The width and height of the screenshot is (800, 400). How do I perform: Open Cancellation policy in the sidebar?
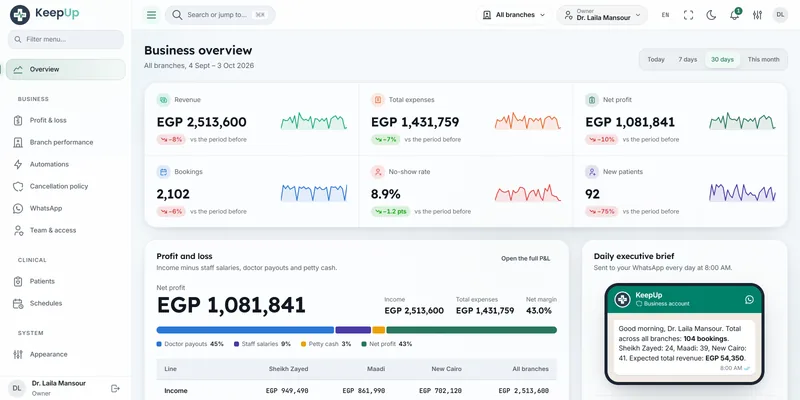point(66,186)
